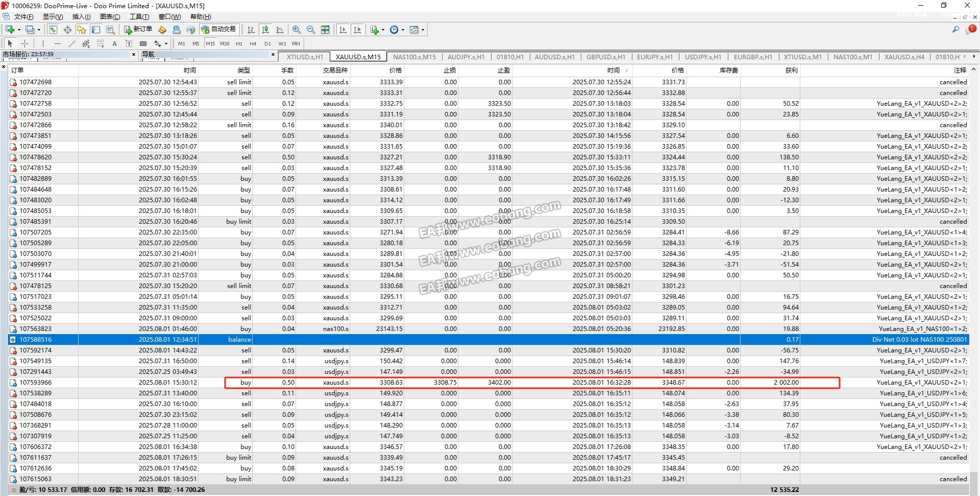Select the vertical line drawing tool
The height and width of the screenshot is (496, 980).
pos(43,43)
